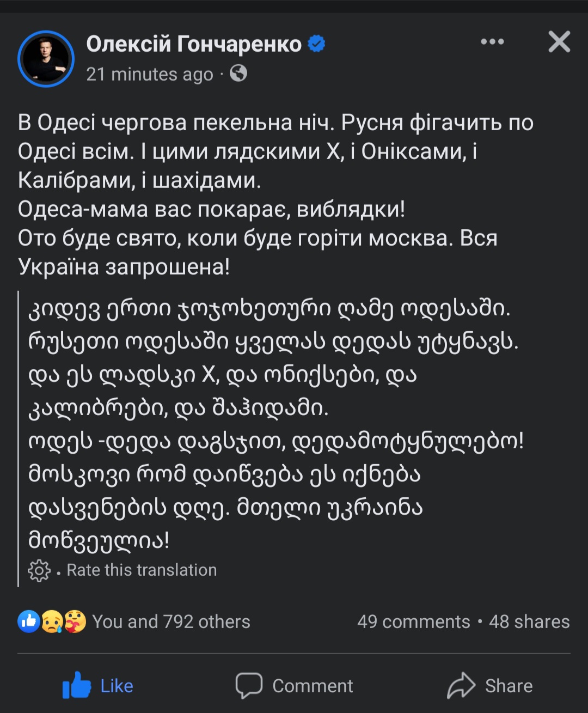Click the blue verified badge
Image resolution: width=588 pixels, height=713 pixels.
(x=316, y=44)
